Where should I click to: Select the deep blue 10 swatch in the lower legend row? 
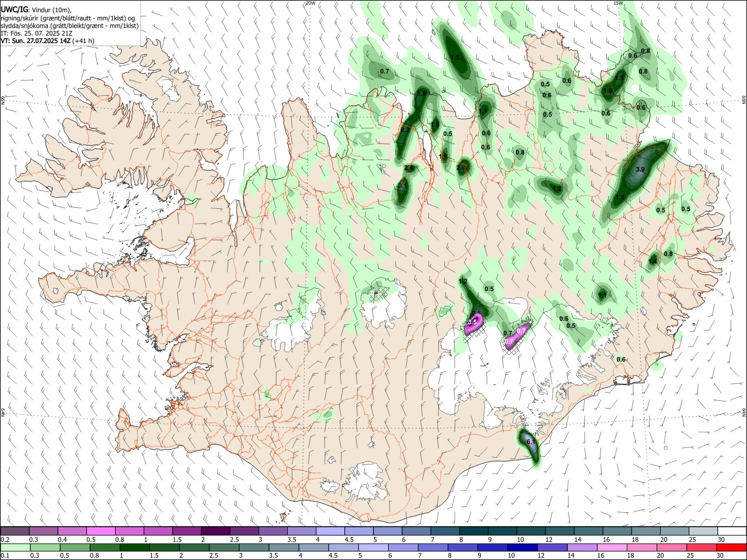tap(521, 548)
